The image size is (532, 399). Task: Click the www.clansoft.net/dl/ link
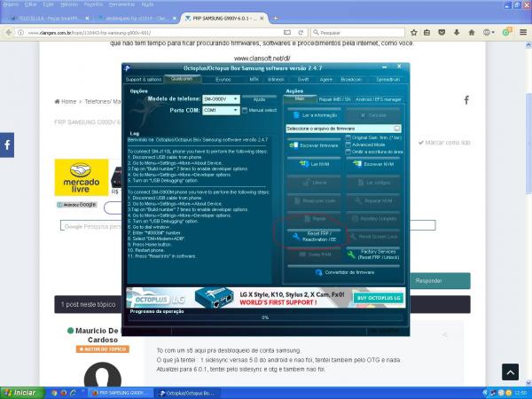pyautogui.click(x=262, y=59)
